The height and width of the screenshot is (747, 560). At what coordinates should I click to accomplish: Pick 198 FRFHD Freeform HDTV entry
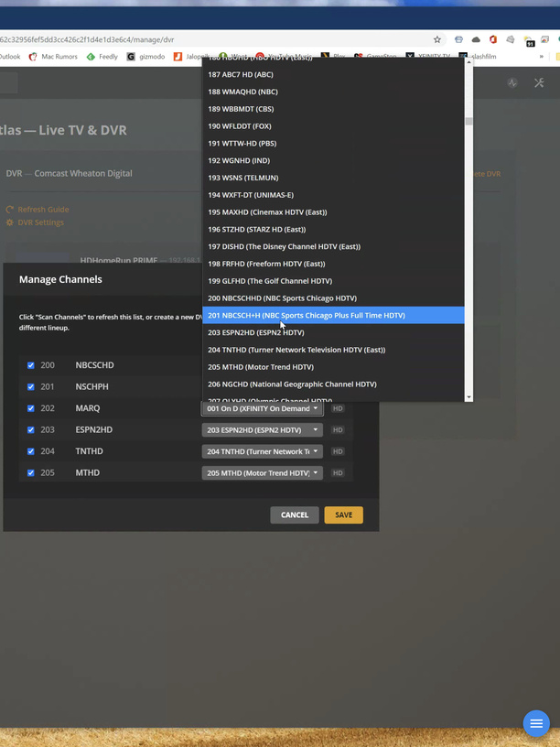(x=333, y=264)
